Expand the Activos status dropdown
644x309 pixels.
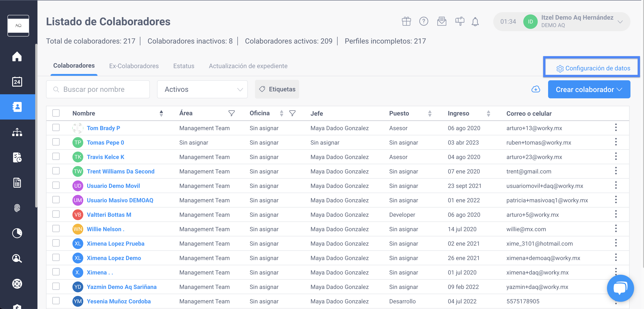tap(202, 89)
